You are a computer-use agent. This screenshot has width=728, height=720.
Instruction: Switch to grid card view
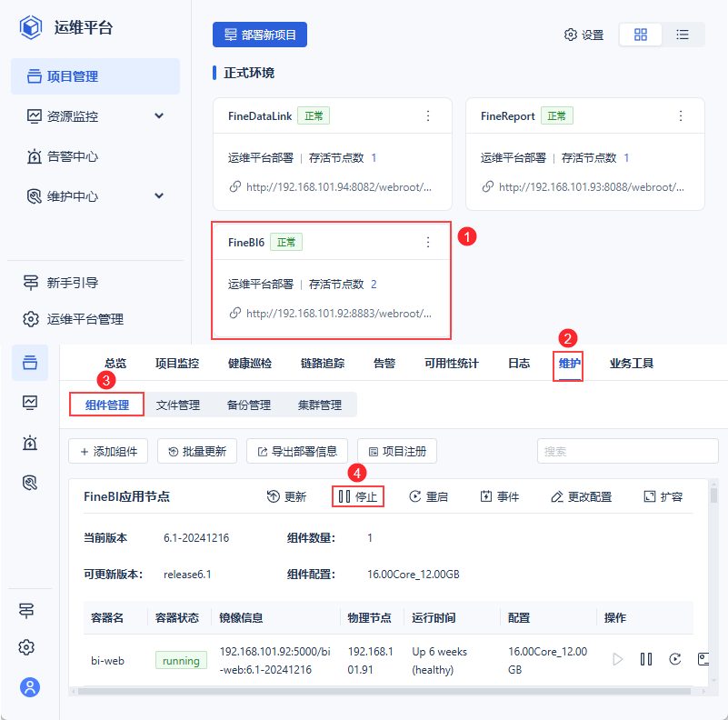pyautogui.click(x=640, y=35)
